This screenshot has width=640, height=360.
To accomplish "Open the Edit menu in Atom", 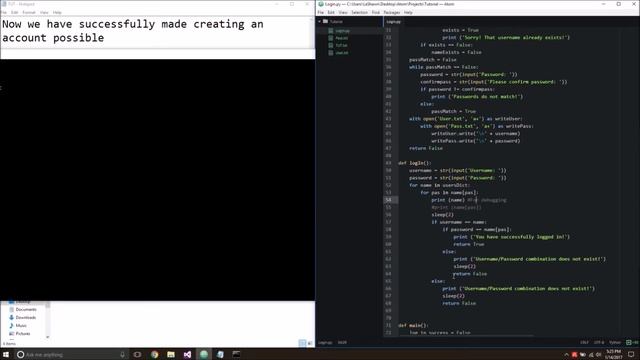I will click(331, 13).
